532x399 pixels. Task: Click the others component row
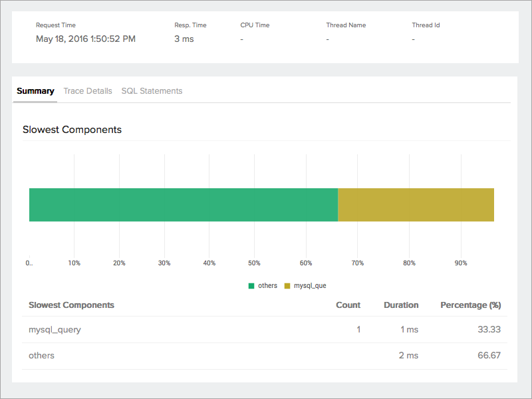[x=41, y=355]
